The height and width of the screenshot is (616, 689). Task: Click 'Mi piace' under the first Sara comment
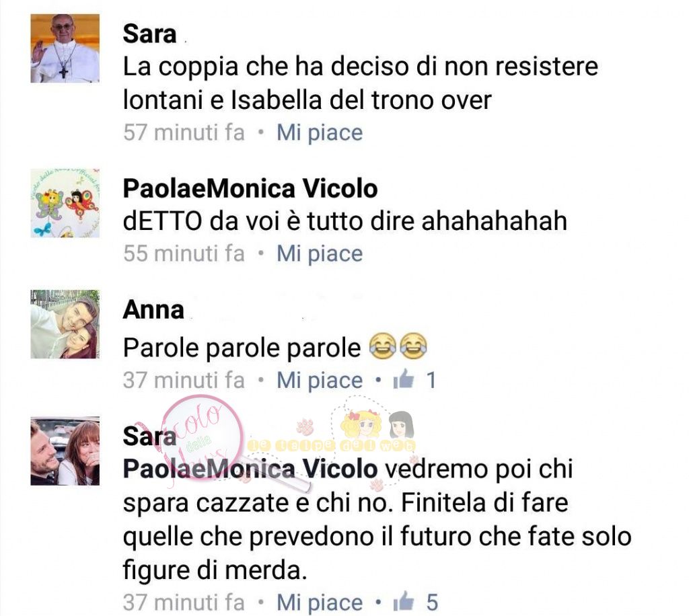click(x=320, y=132)
